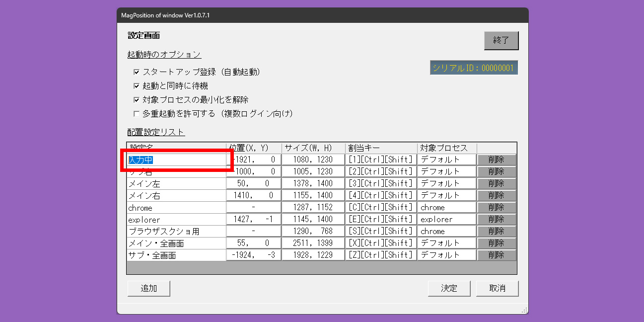The image size is (644, 322).
Task: Select the メイン左 setting name
Action: pos(176,183)
